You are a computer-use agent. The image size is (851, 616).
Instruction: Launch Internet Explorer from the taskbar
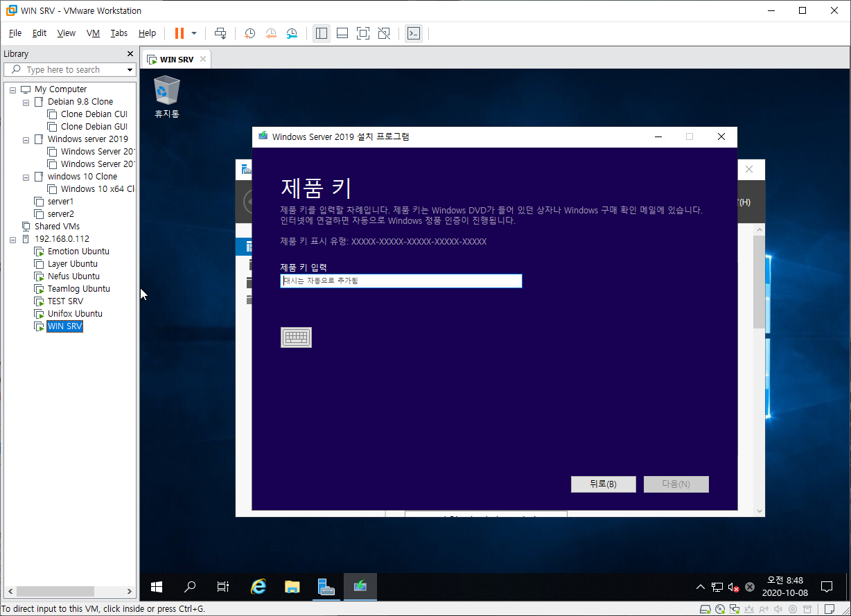click(x=258, y=587)
